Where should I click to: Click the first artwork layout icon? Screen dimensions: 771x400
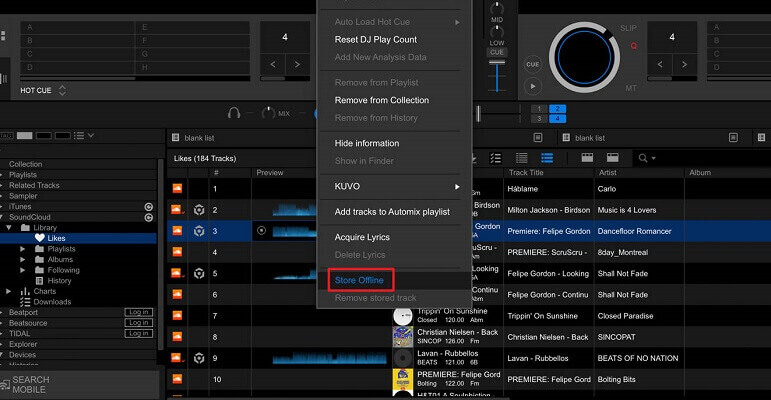point(587,158)
